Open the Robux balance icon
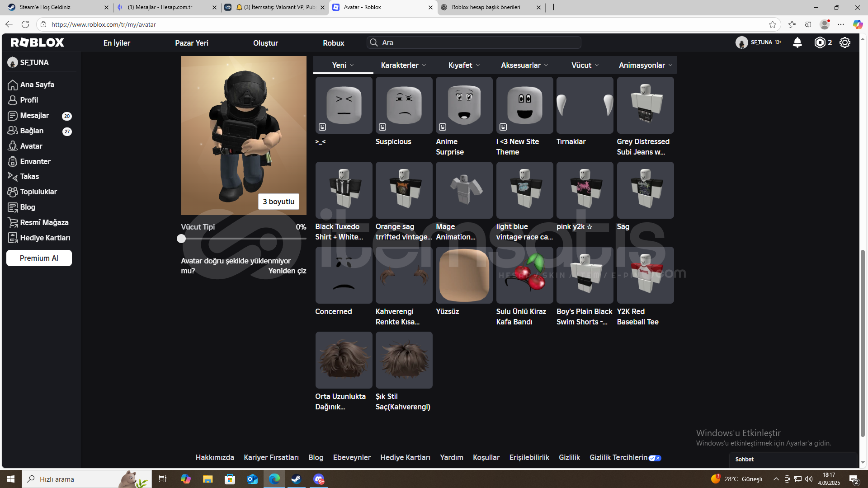The width and height of the screenshot is (868, 488). click(820, 42)
